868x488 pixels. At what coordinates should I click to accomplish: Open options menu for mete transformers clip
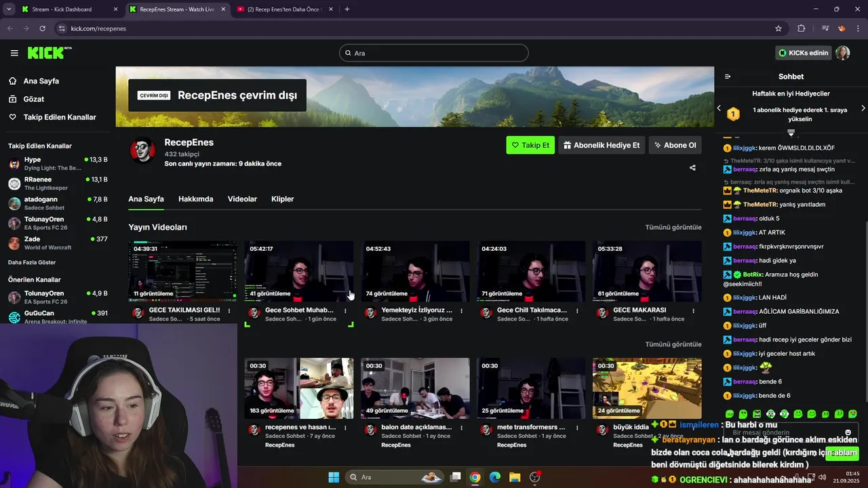(577, 428)
